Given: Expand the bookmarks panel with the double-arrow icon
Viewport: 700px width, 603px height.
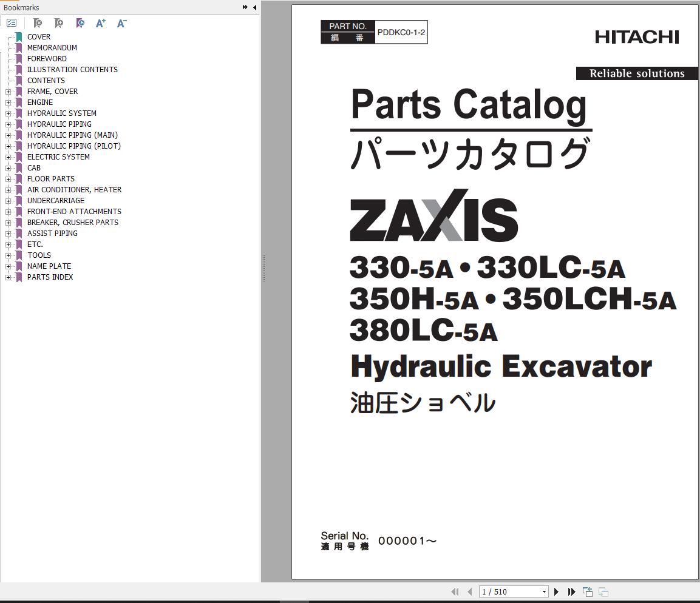Looking at the screenshot, I should [x=245, y=7].
